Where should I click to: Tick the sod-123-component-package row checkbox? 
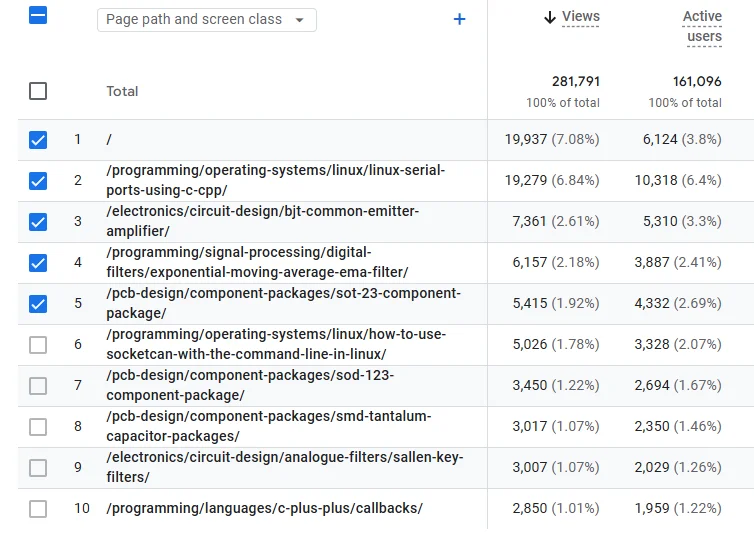pos(38,386)
